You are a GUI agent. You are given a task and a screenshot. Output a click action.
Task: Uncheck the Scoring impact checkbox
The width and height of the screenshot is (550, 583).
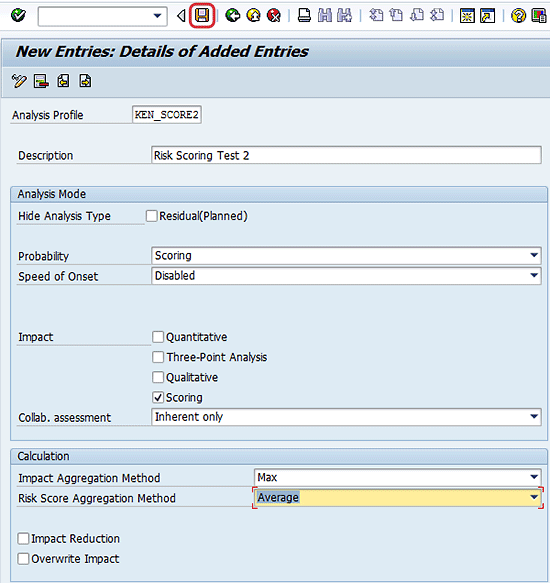coord(158,397)
